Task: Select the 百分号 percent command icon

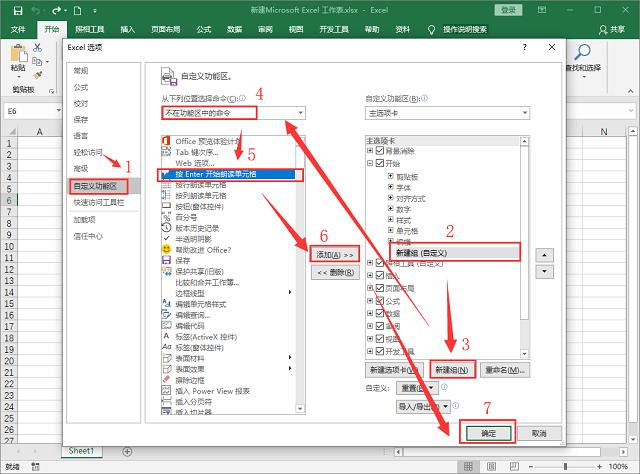Action: [166, 217]
